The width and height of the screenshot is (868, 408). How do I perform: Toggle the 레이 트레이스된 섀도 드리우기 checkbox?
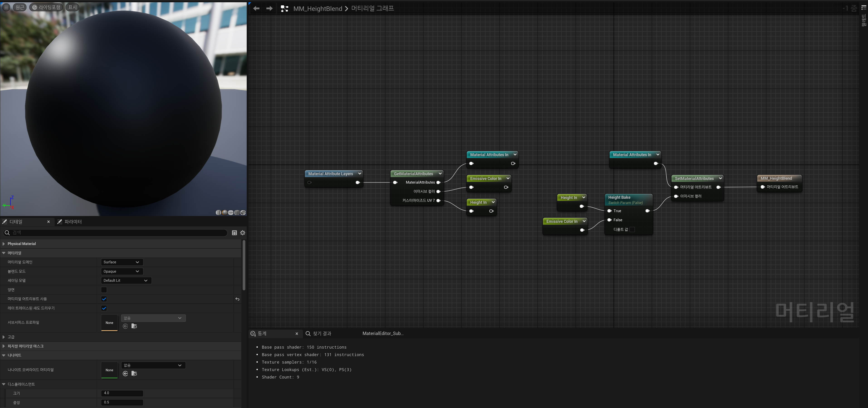point(104,308)
